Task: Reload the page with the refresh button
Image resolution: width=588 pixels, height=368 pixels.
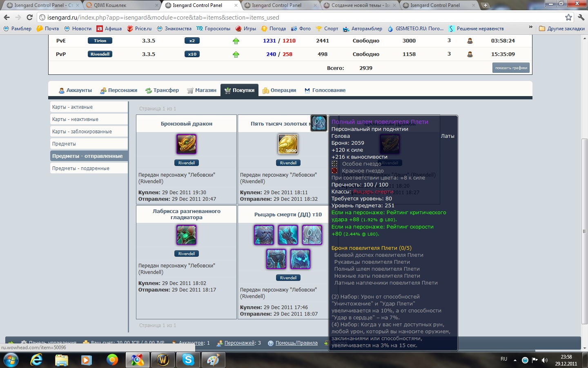Action: [x=29, y=17]
